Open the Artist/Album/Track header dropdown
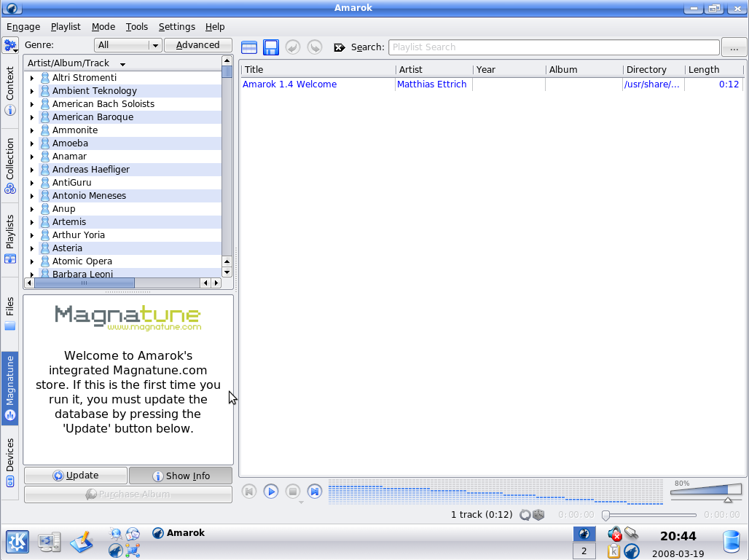Screen dimensions: 749x560 (122, 63)
